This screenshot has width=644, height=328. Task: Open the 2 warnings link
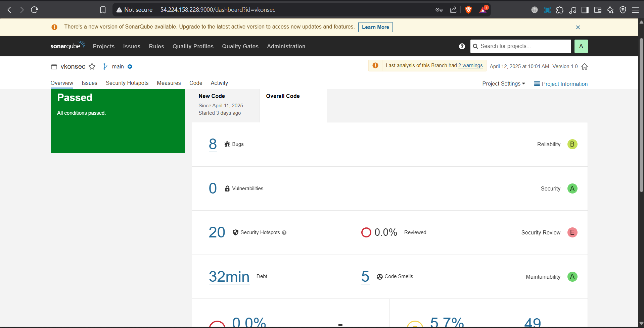(470, 65)
